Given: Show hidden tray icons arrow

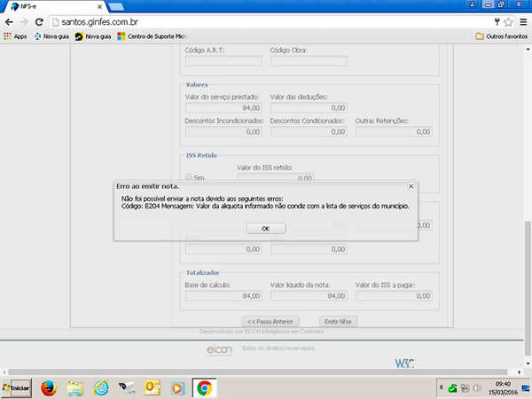Looking at the screenshot, I should pos(441,387).
